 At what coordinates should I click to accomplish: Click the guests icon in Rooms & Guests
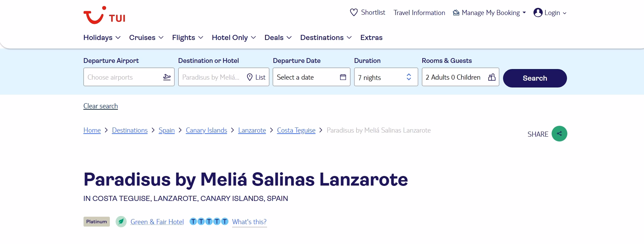492,77
